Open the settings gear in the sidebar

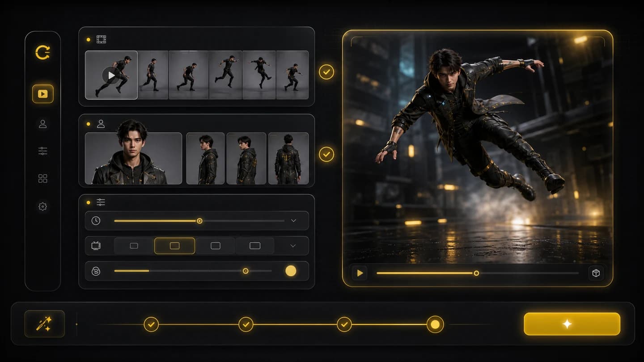42,206
